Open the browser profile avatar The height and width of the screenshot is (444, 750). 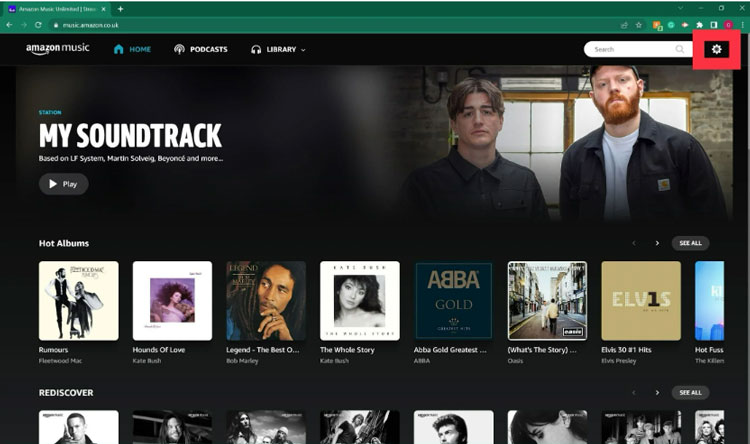click(728, 25)
